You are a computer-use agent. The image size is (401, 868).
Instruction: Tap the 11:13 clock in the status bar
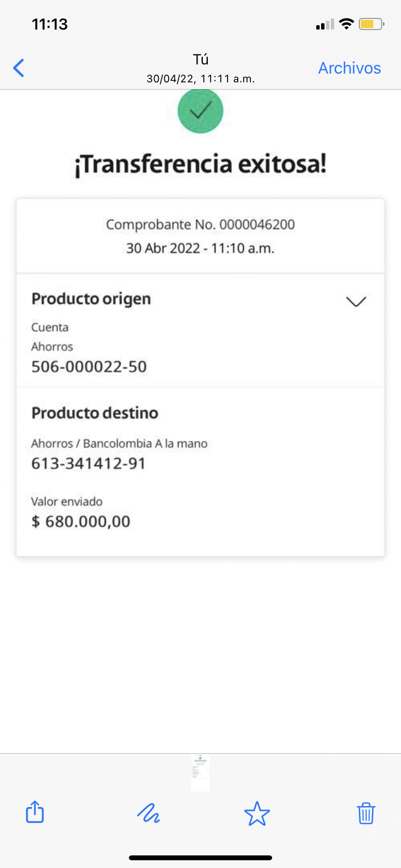point(50,24)
